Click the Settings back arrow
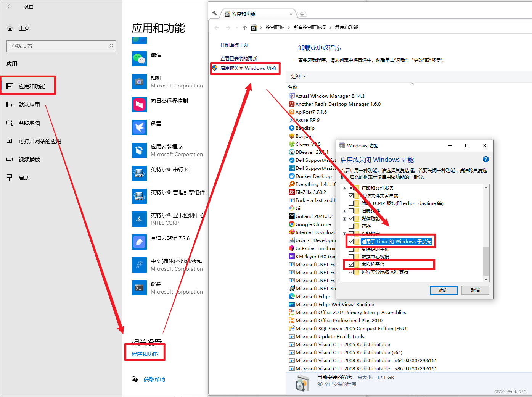The width and height of the screenshot is (532, 397). coord(10,6)
